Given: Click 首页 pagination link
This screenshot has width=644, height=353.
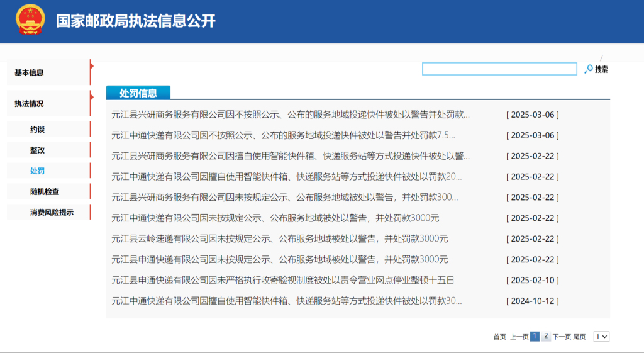Looking at the screenshot, I should (x=499, y=337).
